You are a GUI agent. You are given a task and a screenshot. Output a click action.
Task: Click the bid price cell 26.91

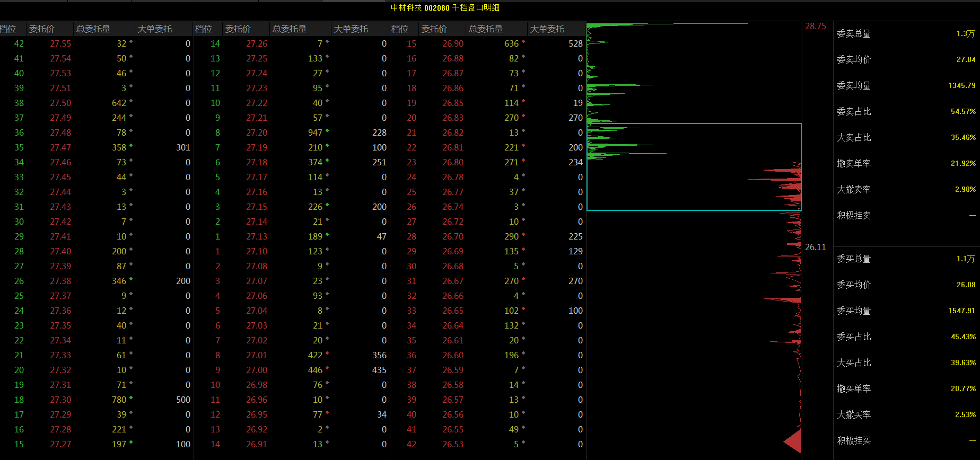tap(257, 444)
